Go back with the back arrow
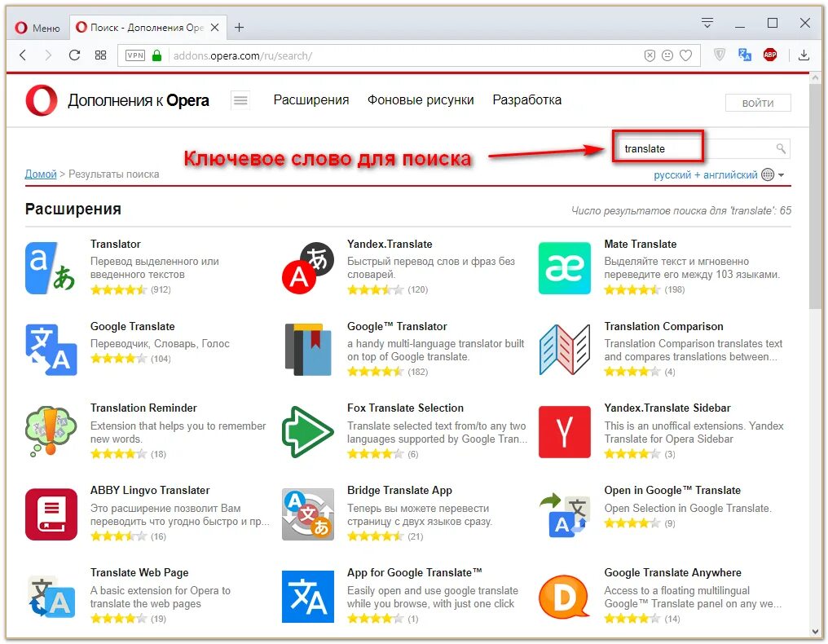828x644 pixels. coord(23,55)
